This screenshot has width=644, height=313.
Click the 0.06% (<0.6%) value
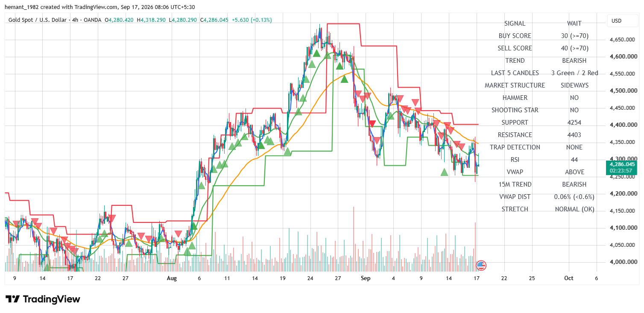point(574,197)
